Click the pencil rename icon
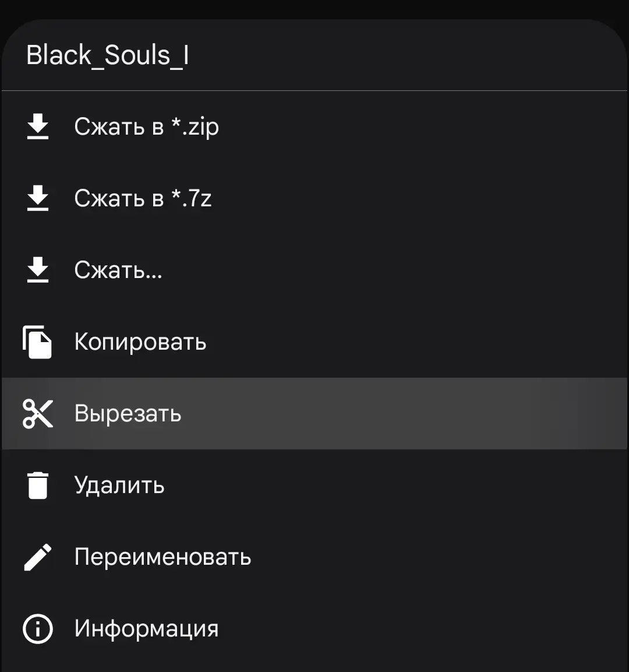This screenshot has width=629, height=672. [38, 557]
